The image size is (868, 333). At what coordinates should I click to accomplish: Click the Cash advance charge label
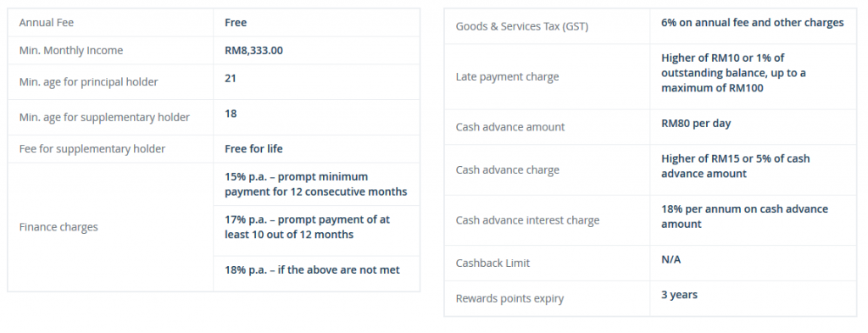coord(508,169)
